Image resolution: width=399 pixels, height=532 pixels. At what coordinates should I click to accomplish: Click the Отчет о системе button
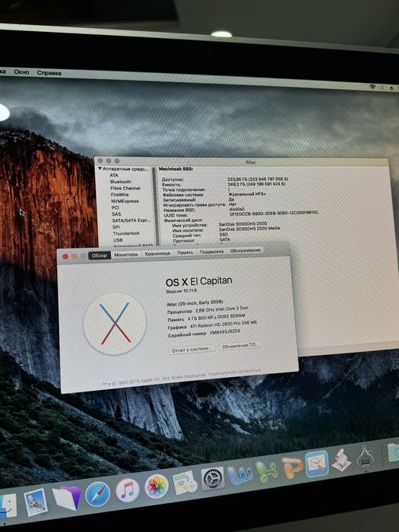(x=192, y=350)
